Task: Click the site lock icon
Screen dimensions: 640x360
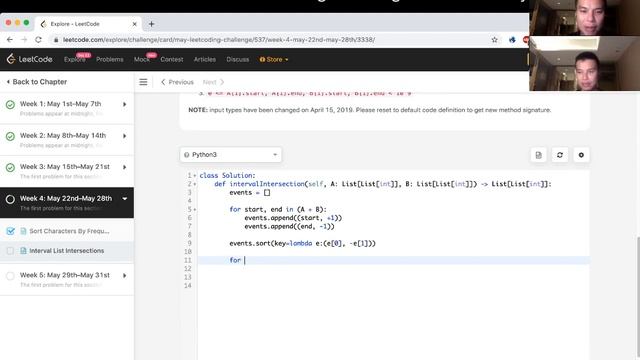Action: point(56,40)
